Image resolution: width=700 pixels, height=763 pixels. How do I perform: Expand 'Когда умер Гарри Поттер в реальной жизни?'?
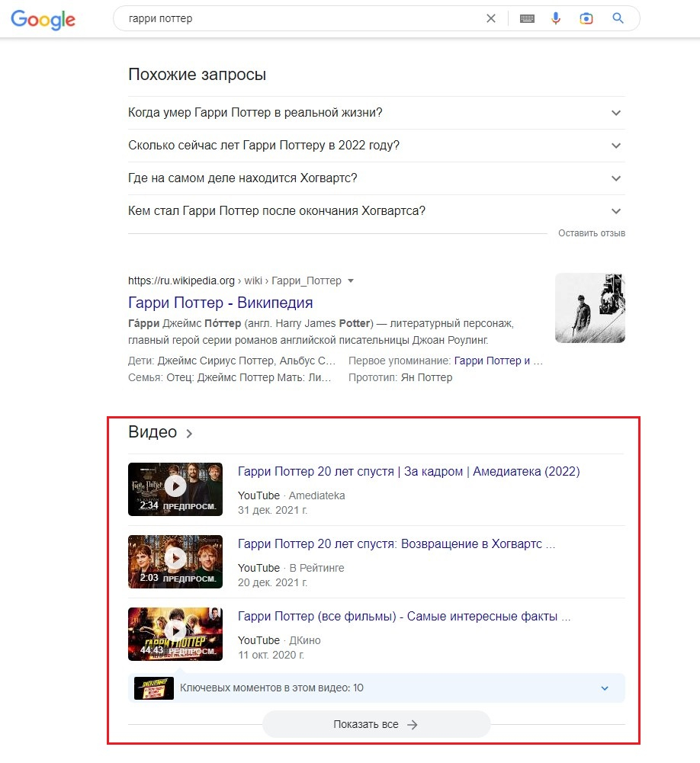click(x=376, y=113)
